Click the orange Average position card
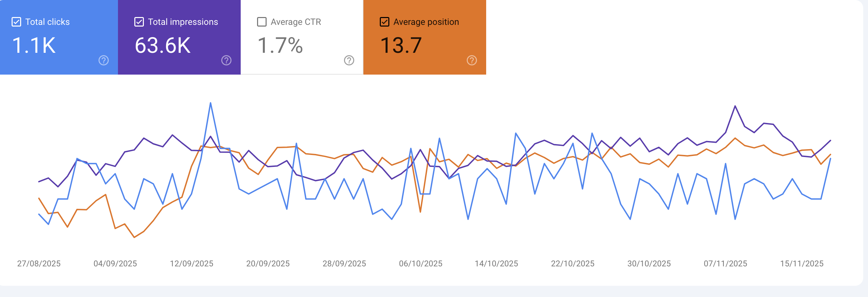868x297 pixels. 424,37
